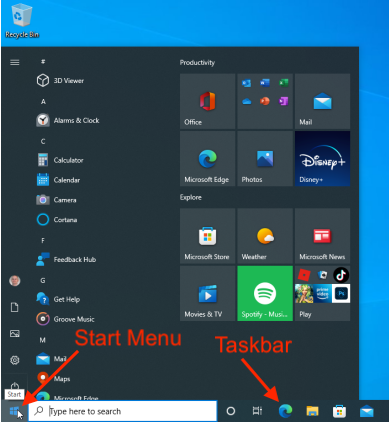389x423 pixels.
Task: Open the Office tile
Action: pyautogui.click(x=207, y=101)
